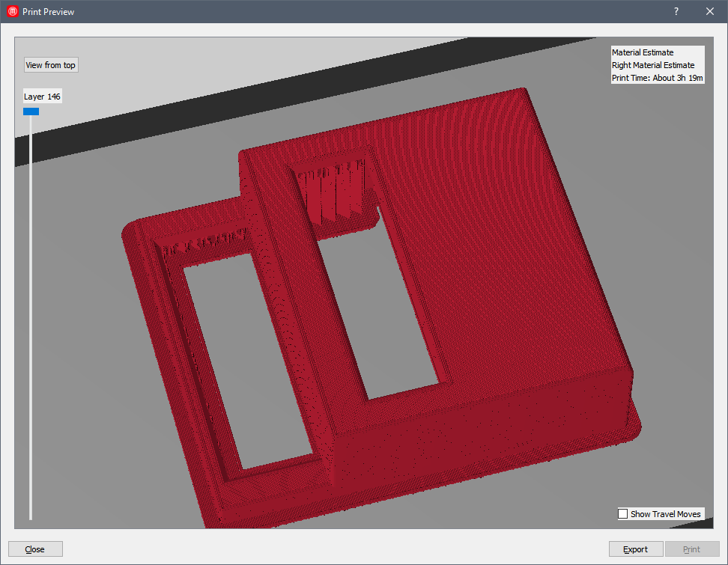Click the Material Estimate text
Screen dimensions: 728x565
click(642, 52)
